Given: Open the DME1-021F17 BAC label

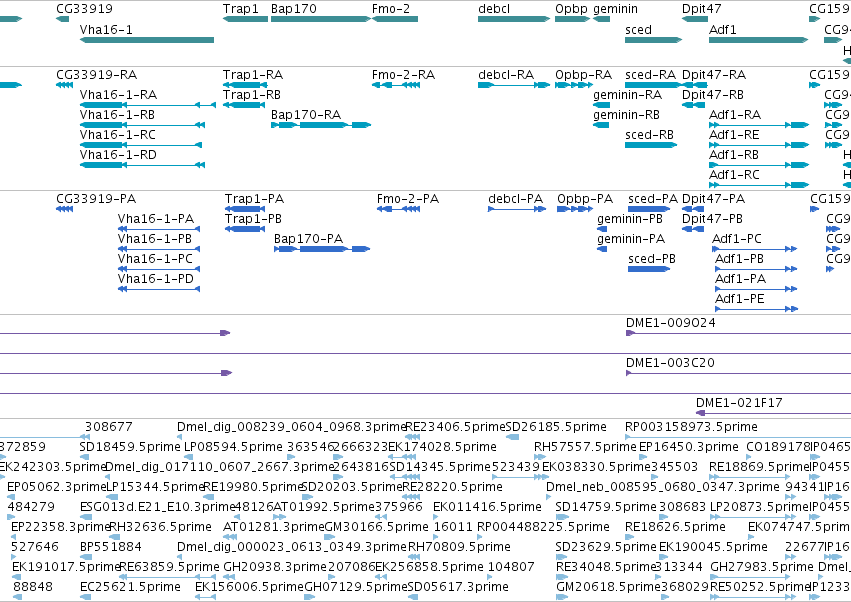Looking at the screenshot, I should point(739,403).
